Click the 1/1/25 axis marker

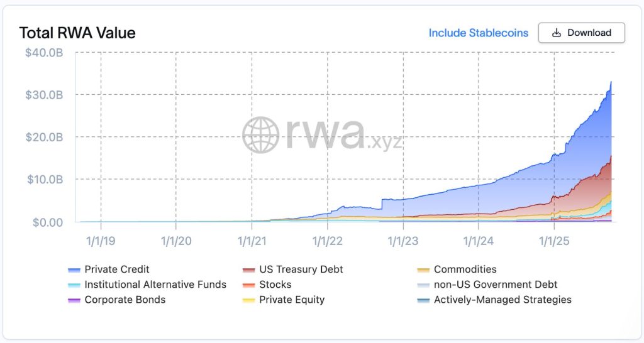tap(554, 241)
